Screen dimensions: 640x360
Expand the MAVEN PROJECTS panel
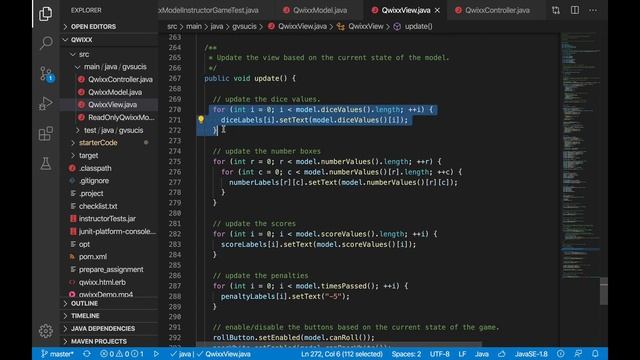(98, 341)
